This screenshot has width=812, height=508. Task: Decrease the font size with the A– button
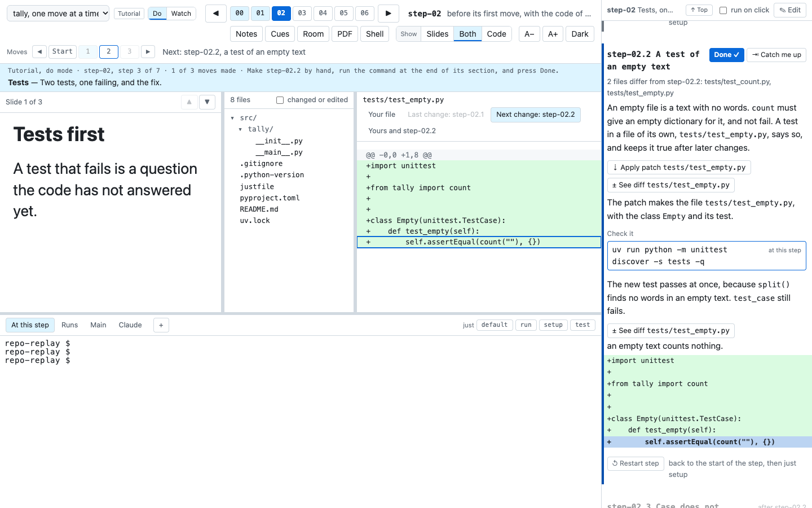[529, 34]
